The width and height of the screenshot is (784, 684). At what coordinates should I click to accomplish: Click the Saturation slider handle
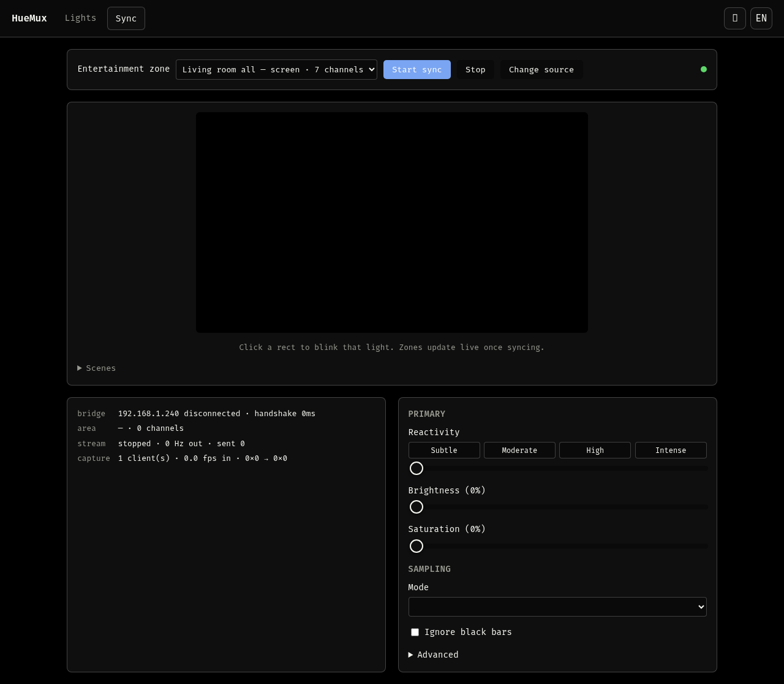click(x=417, y=546)
